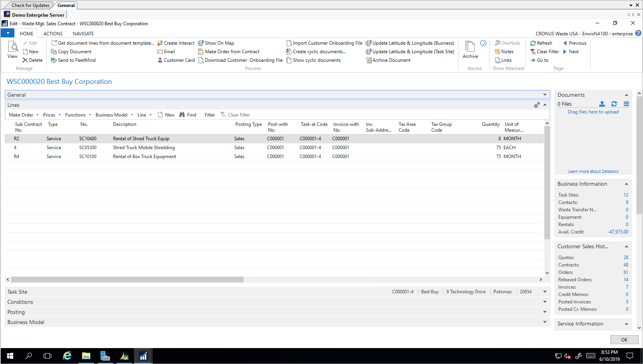Image resolution: width=643 pixels, height=364 pixels.
Task: Update Latitude & Longitude (Task Site)
Action: (410, 52)
